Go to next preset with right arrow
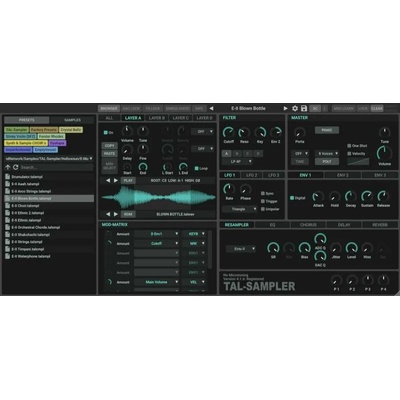The width and height of the screenshot is (400, 400). [x=285, y=108]
